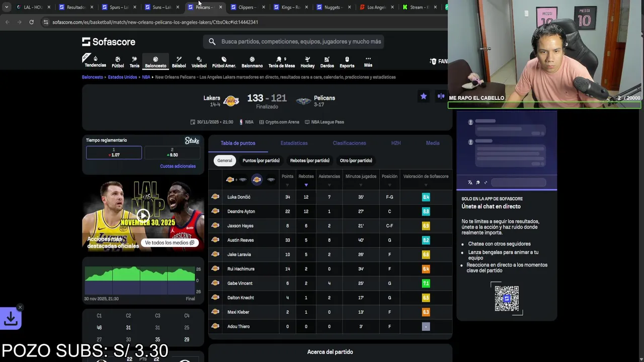644x362 pixels.
Task: Switch to H2H tab
Action: pos(396,143)
